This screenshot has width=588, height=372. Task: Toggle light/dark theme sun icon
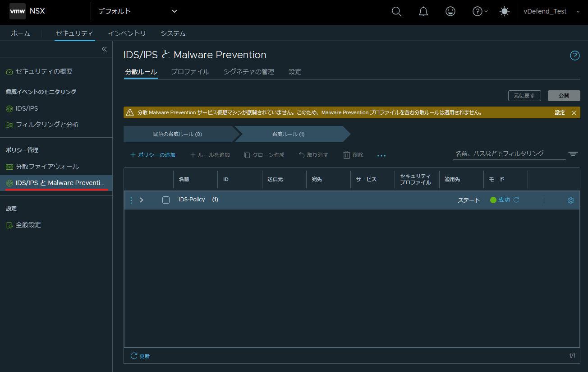tap(505, 12)
